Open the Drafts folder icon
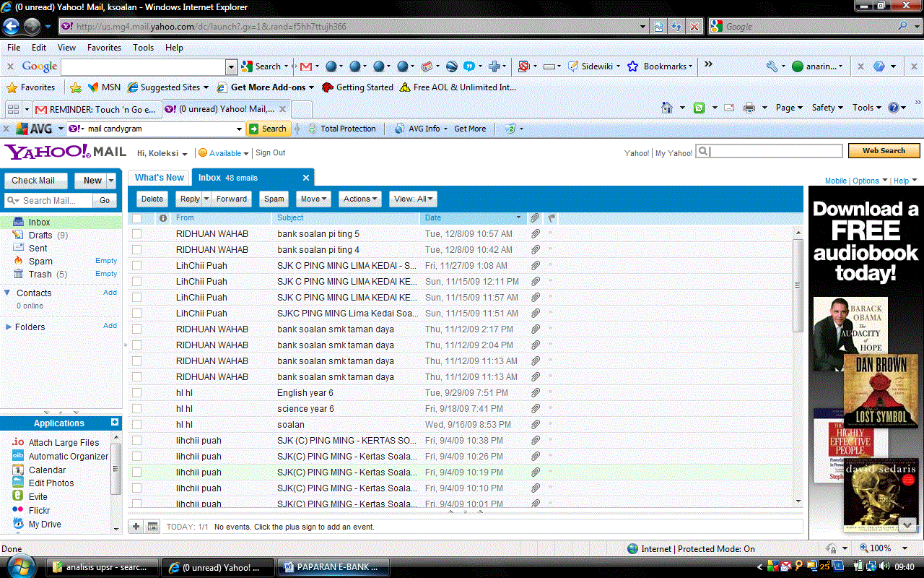Image resolution: width=924 pixels, height=578 pixels. coord(18,236)
